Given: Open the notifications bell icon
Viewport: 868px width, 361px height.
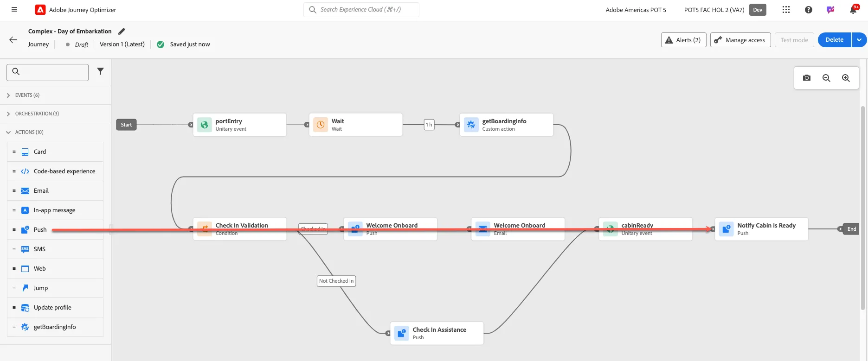Looking at the screenshot, I should pos(853,10).
